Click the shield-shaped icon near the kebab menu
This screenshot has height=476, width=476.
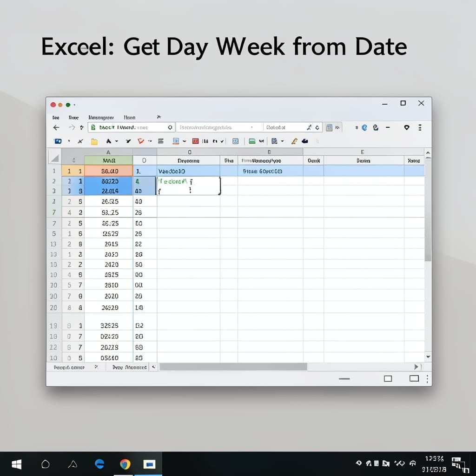[407, 127]
